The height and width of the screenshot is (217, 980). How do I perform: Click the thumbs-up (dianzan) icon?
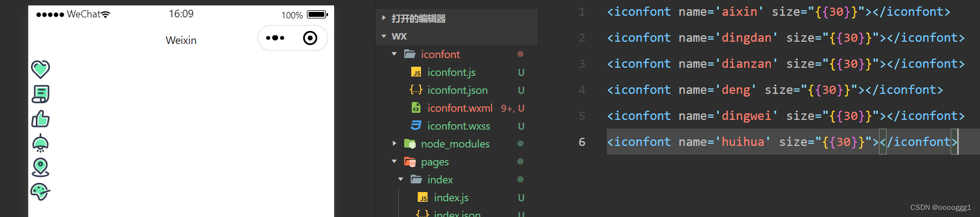tap(40, 118)
